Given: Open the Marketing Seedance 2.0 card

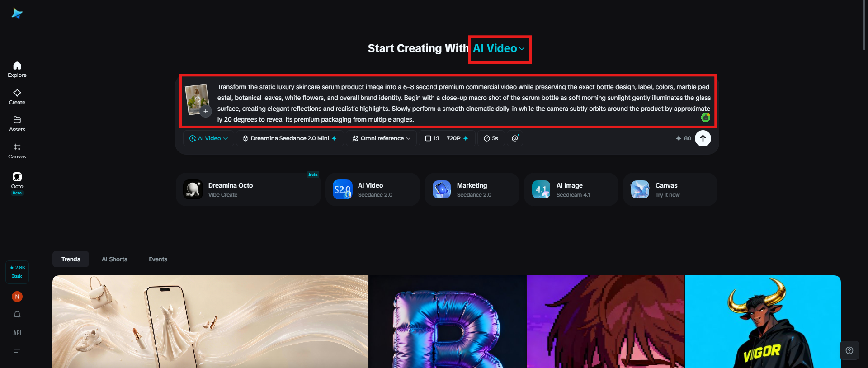Looking at the screenshot, I should click(x=472, y=189).
